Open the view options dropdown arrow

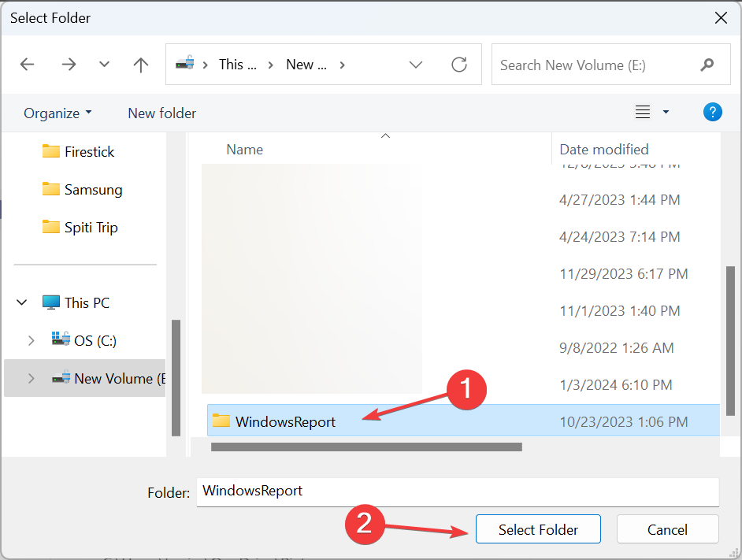pyautogui.click(x=666, y=112)
